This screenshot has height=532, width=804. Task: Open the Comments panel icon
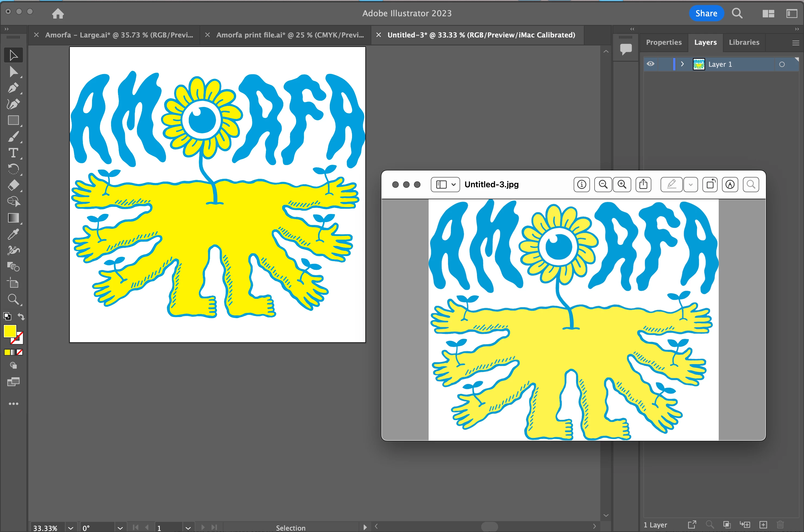point(625,49)
